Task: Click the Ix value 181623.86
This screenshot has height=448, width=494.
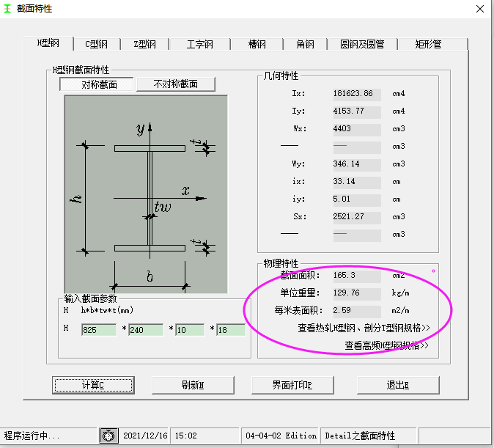Action: [357, 94]
